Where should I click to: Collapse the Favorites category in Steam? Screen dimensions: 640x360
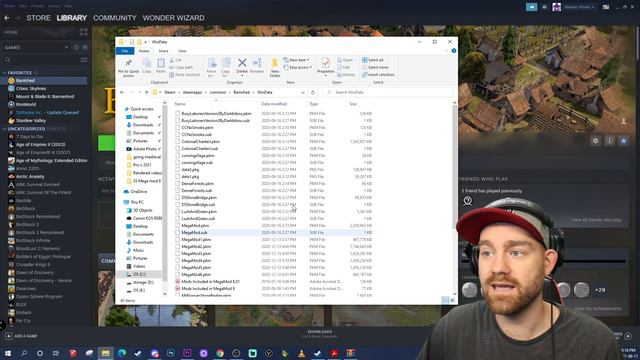coord(4,73)
